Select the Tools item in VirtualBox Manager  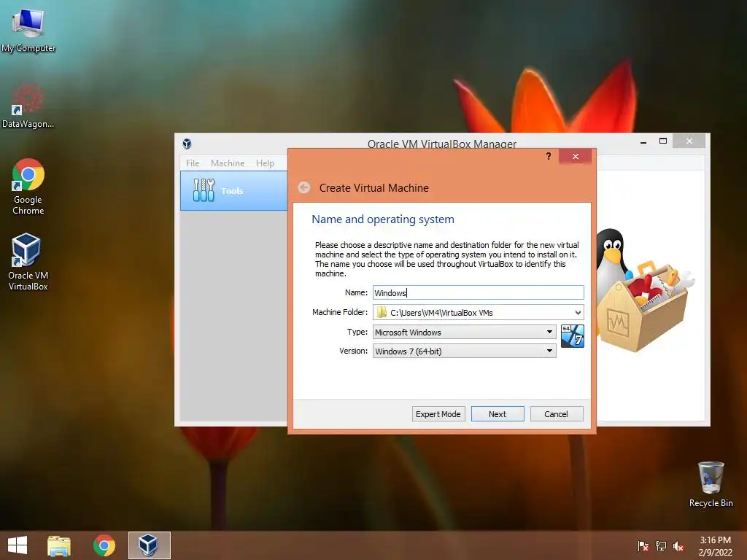click(x=233, y=190)
